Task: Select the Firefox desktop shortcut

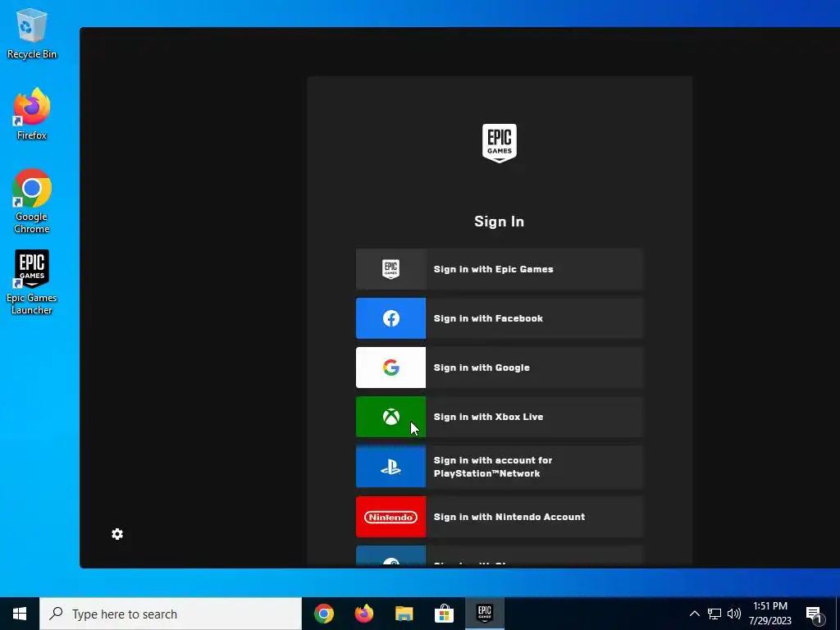Action: click(x=32, y=115)
